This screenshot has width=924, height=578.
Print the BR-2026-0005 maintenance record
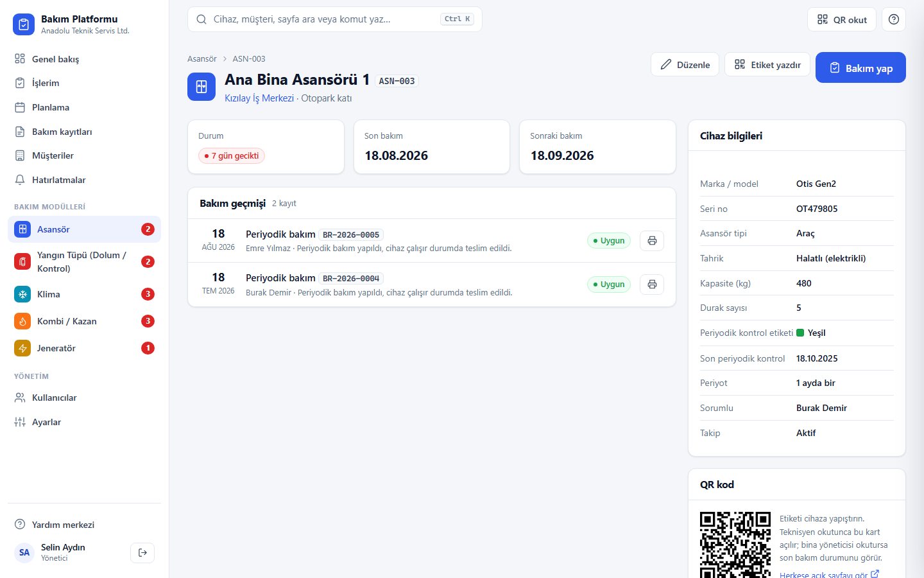pos(652,241)
